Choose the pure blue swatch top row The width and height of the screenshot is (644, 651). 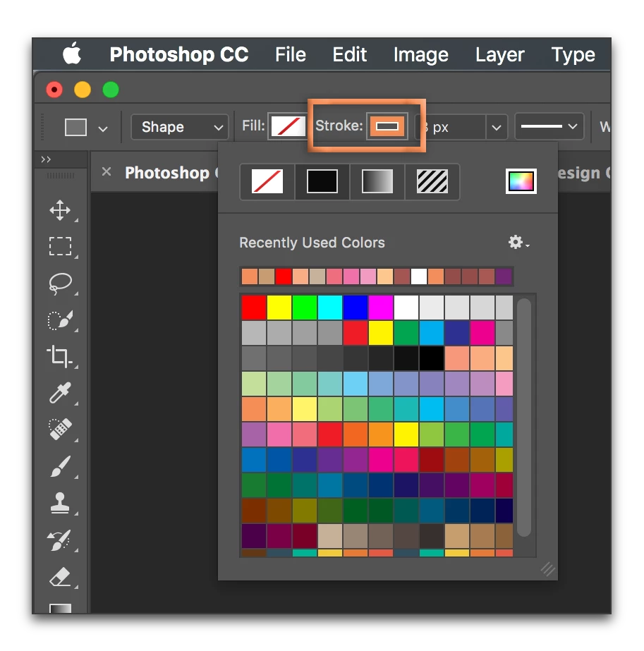pos(355,308)
